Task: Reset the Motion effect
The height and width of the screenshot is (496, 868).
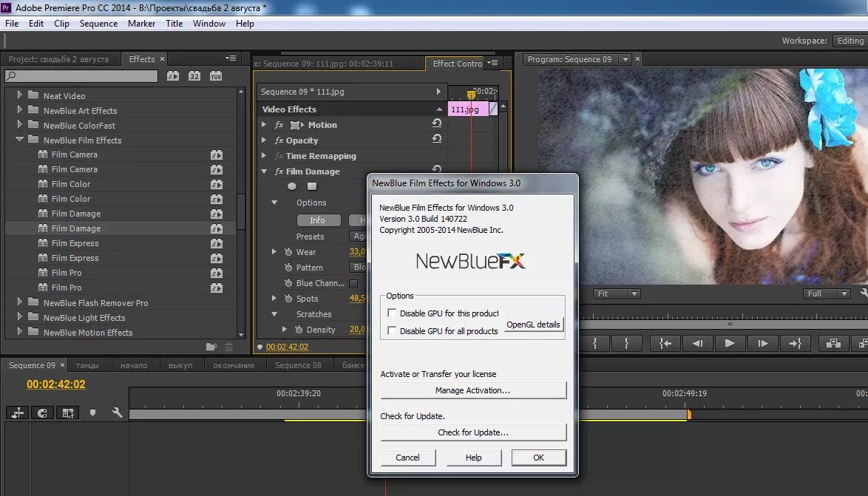Action: click(437, 123)
